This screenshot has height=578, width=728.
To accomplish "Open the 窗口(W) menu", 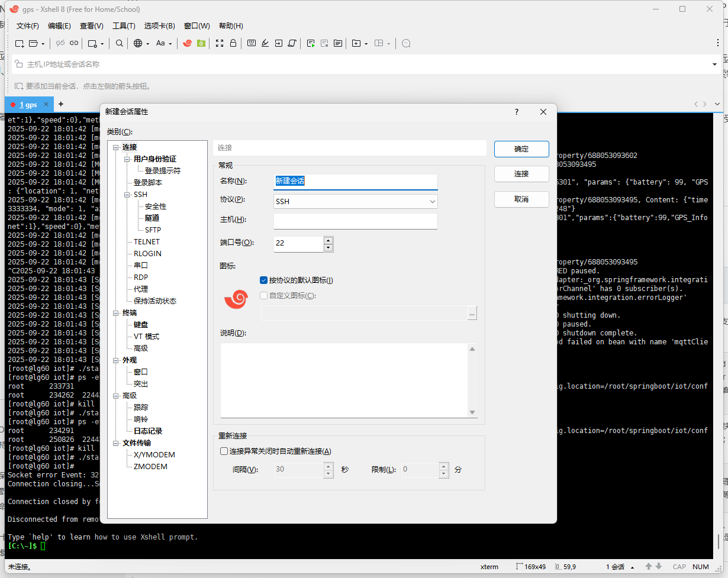I will pyautogui.click(x=197, y=26).
